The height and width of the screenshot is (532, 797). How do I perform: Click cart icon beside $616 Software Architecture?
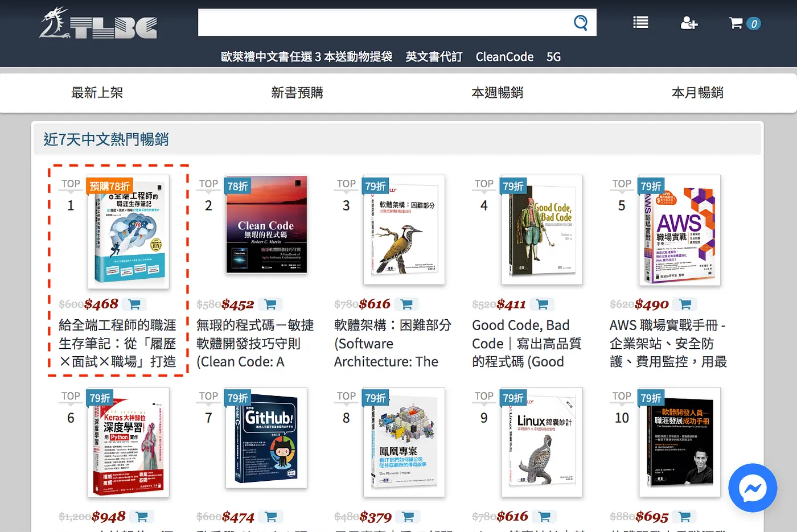(x=407, y=304)
